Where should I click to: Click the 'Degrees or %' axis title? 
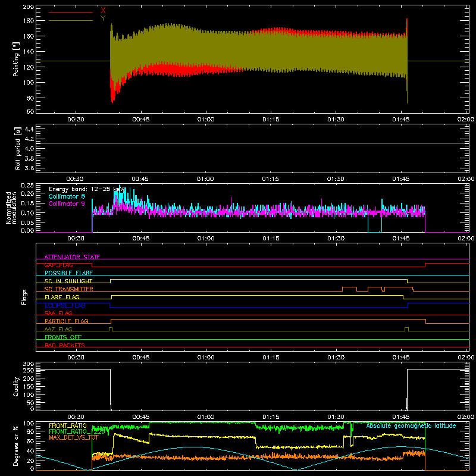coord(16,446)
